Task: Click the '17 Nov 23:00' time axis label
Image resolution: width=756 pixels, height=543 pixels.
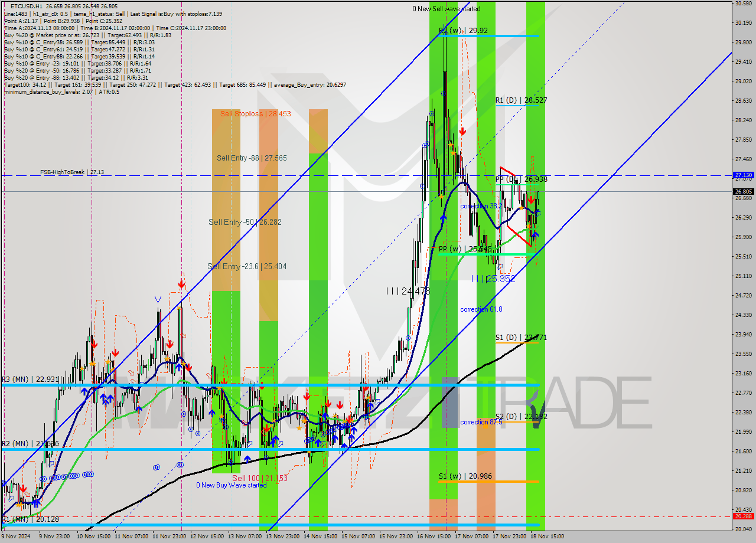Action: point(509,537)
